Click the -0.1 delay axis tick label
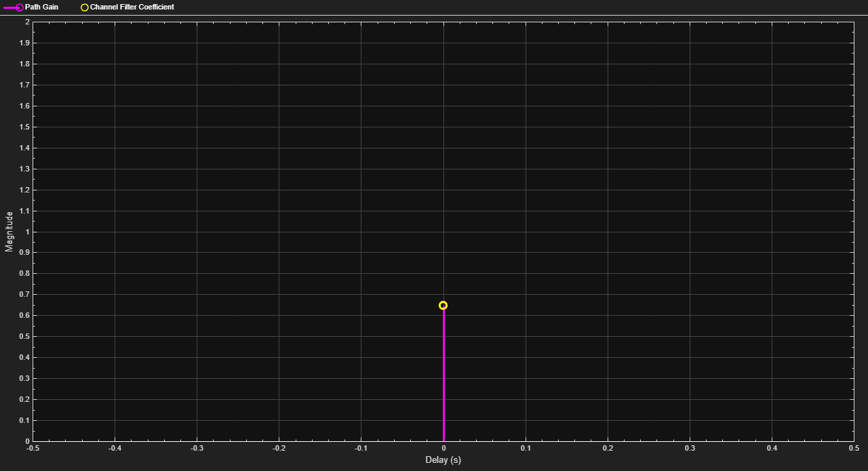This screenshot has height=471, width=868. pyautogui.click(x=361, y=448)
